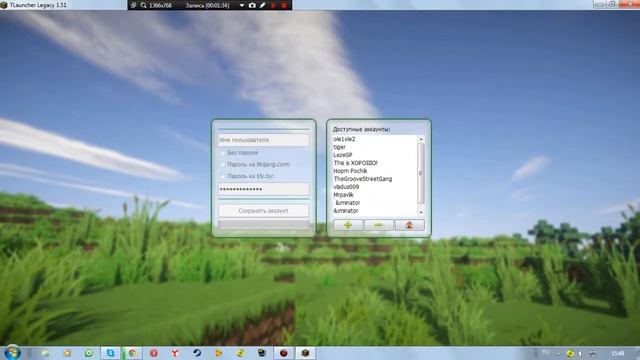Open green circle app in taskbar
640x360 pixels.
point(89,353)
